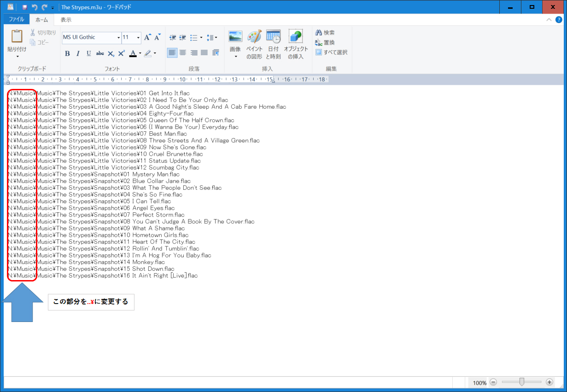Toggle Italic formatting

[x=78, y=53]
